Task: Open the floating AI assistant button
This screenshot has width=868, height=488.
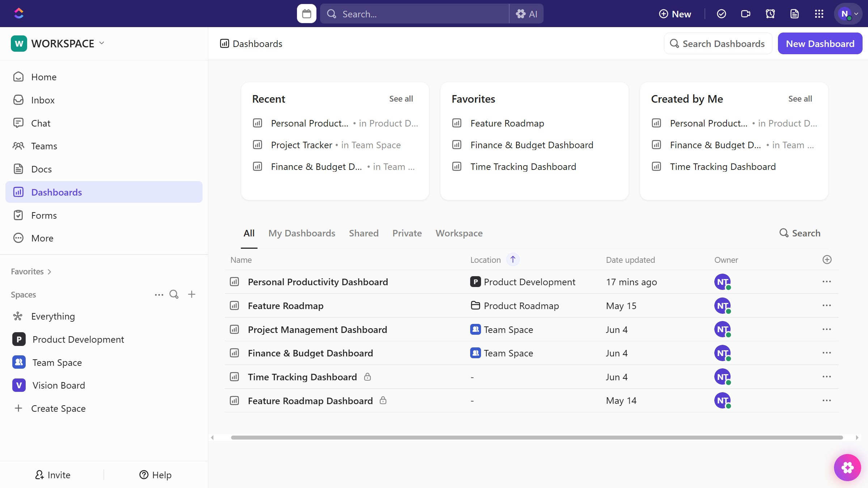Action: click(847, 467)
